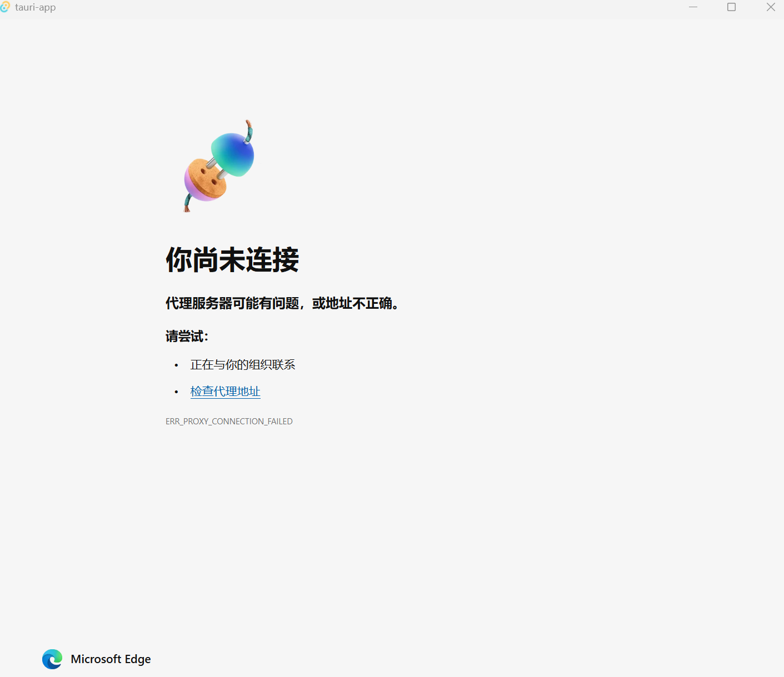Select the ERR_PROXY_CONNECTION_FAILED error code text
This screenshot has height=677, width=784.
point(229,422)
